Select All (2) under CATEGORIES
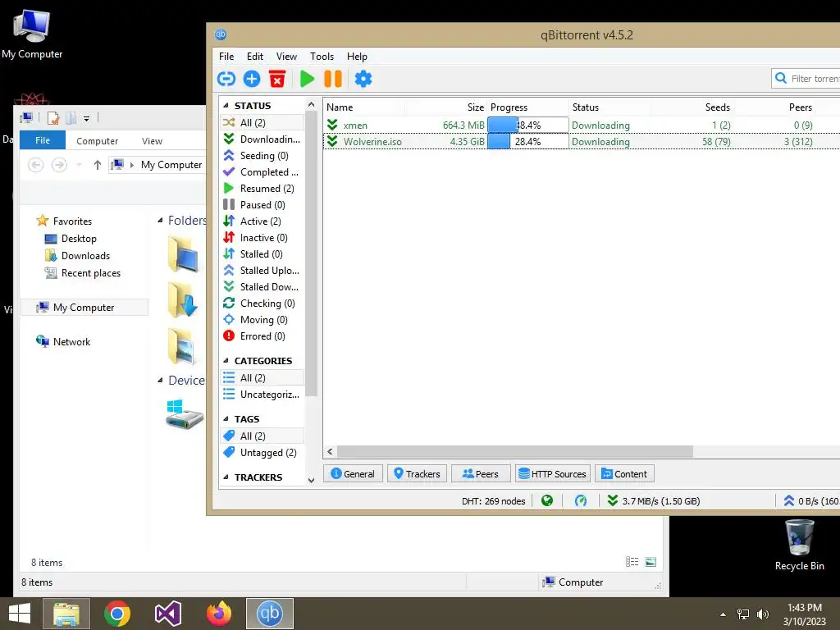Screen dimensions: 840x630 coord(262,377)
